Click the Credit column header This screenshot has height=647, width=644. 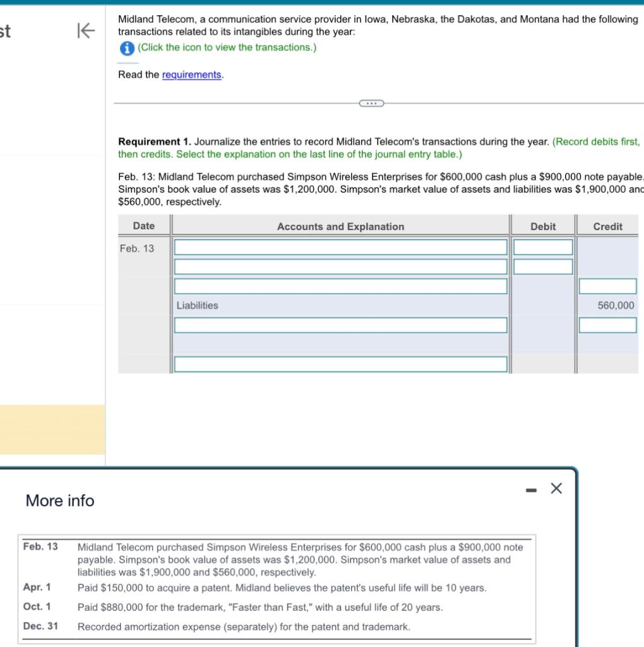click(x=607, y=226)
